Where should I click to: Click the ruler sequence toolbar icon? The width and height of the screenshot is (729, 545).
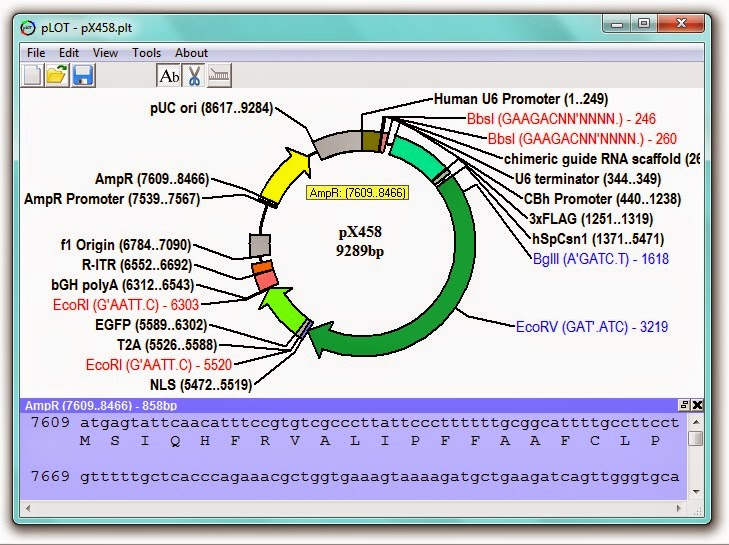point(219,76)
